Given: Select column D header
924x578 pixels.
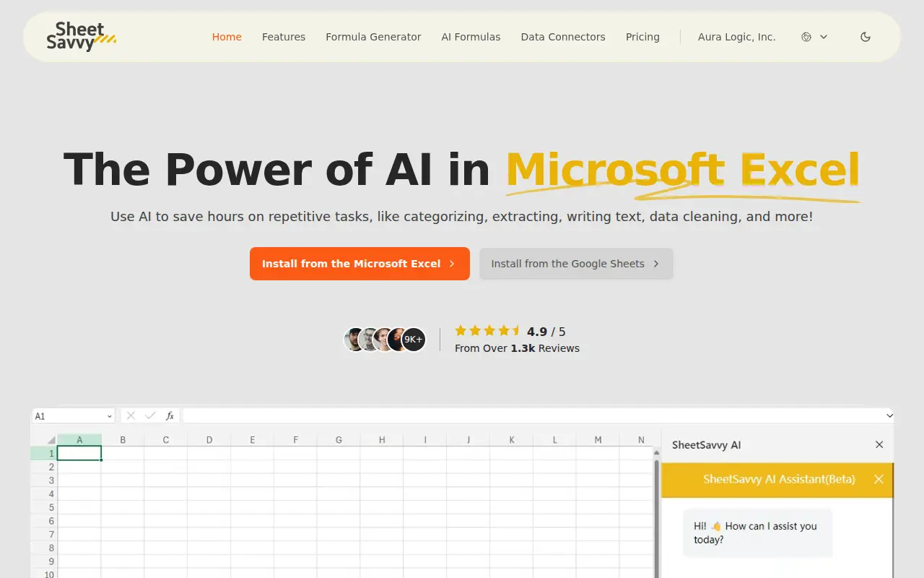Looking at the screenshot, I should click(x=209, y=440).
